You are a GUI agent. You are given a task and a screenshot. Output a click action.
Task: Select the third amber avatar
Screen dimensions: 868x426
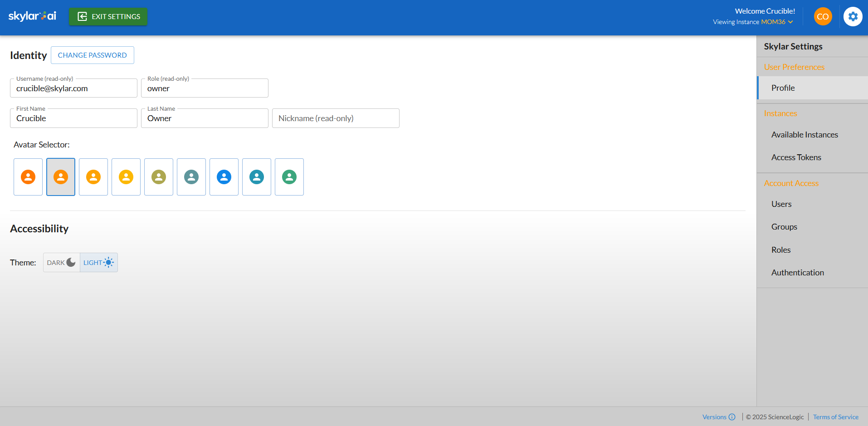93,177
